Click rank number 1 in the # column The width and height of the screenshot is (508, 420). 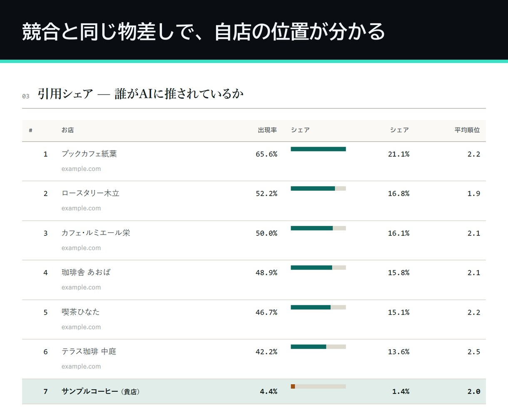point(45,154)
